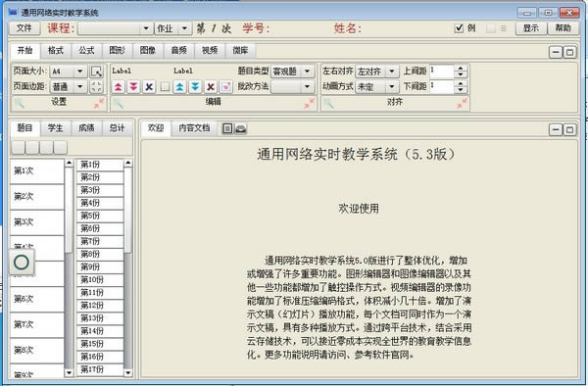Click the pink collapse arrows in 设置 group
The image size is (588, 386).
point(99,103)
